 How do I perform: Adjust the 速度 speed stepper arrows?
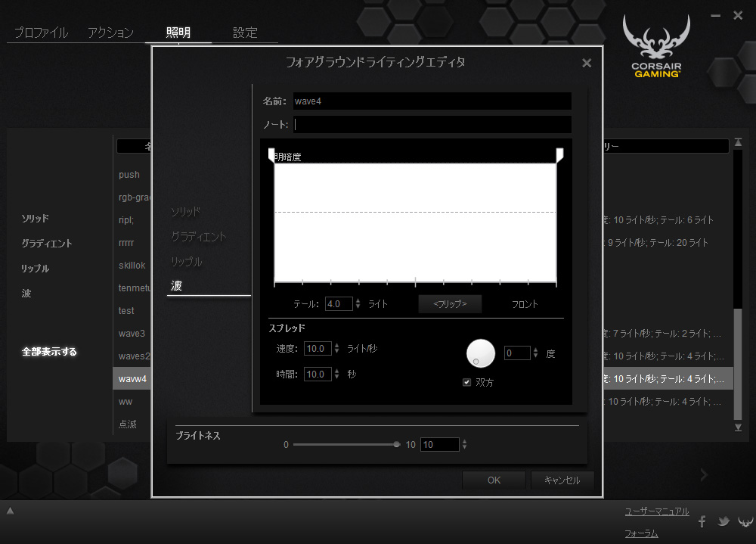337,349
